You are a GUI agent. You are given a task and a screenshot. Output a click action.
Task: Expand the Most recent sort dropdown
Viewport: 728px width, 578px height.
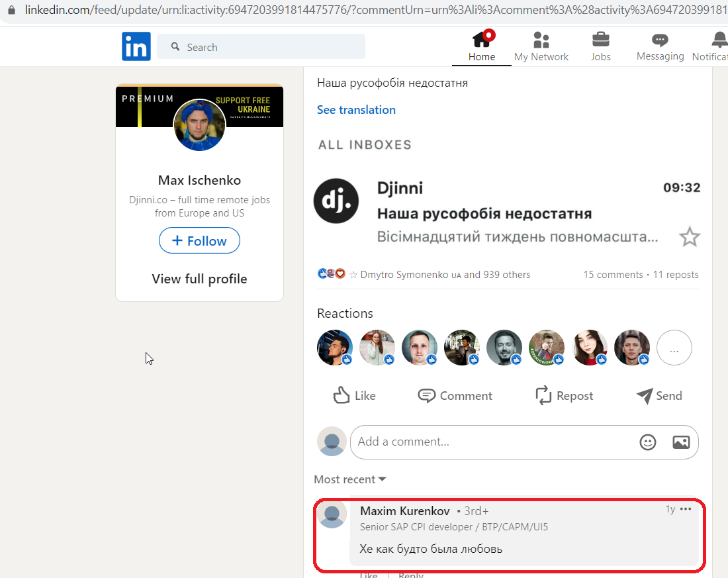350,479
